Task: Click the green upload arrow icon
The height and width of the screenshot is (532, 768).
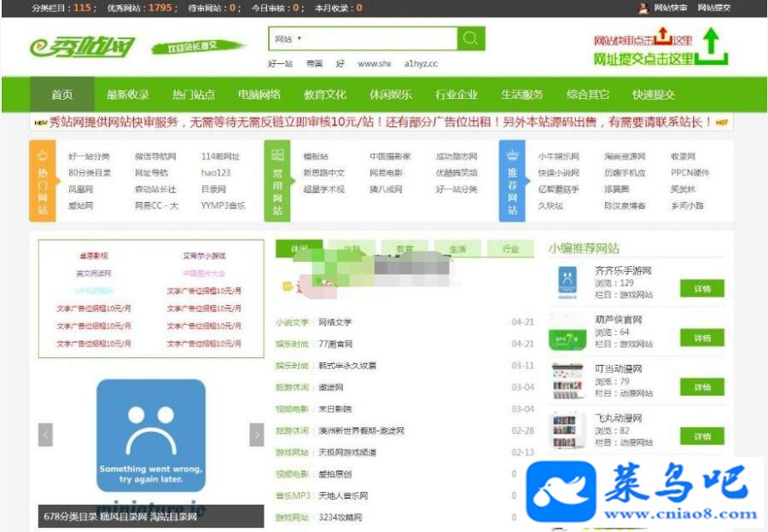Action: (x=711, y=46)
